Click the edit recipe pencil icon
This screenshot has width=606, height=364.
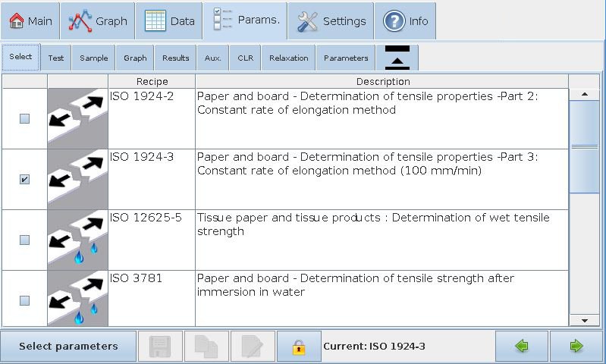coord(253,346)
